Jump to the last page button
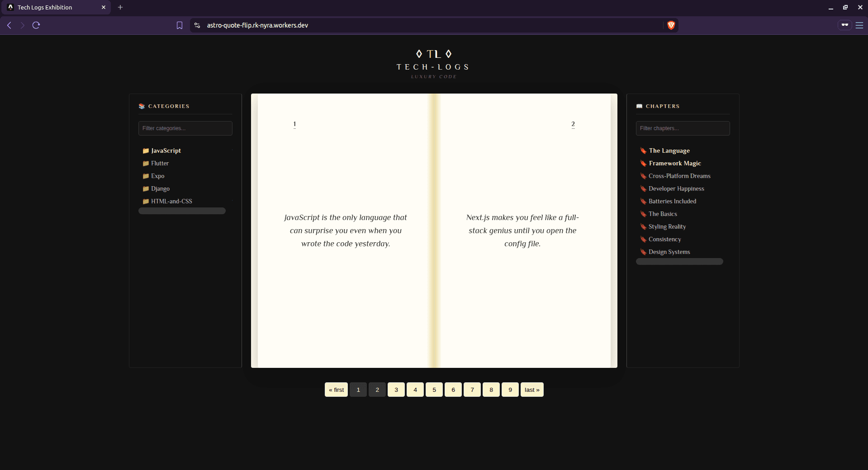 coord(532,390)
